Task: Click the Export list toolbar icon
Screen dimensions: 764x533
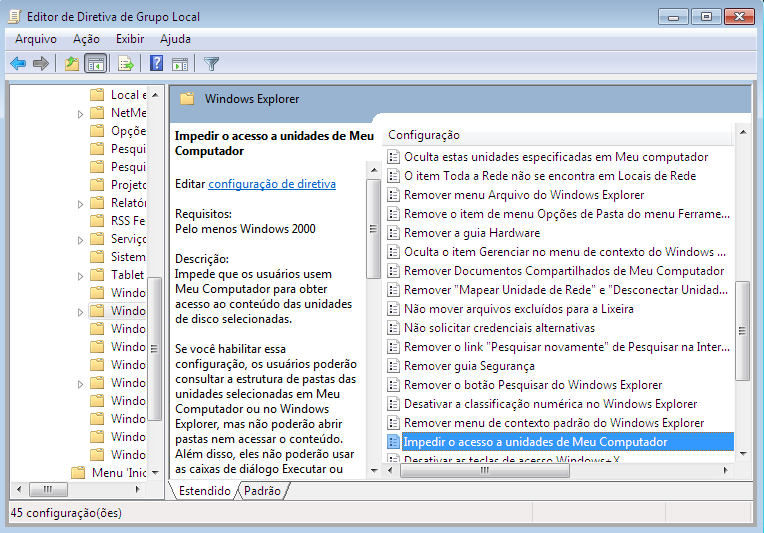Action: pyautogui.click(x=126, y=63)
